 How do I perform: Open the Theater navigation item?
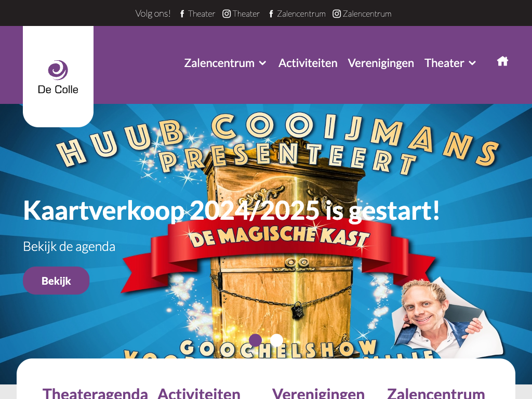(x=444, y=63)
